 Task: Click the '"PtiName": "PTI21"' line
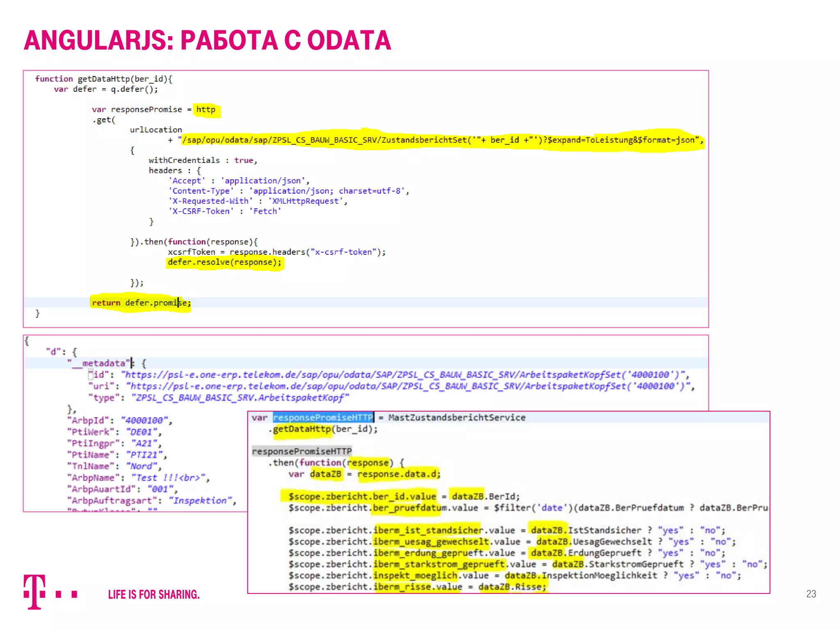[x=117, y=455]
